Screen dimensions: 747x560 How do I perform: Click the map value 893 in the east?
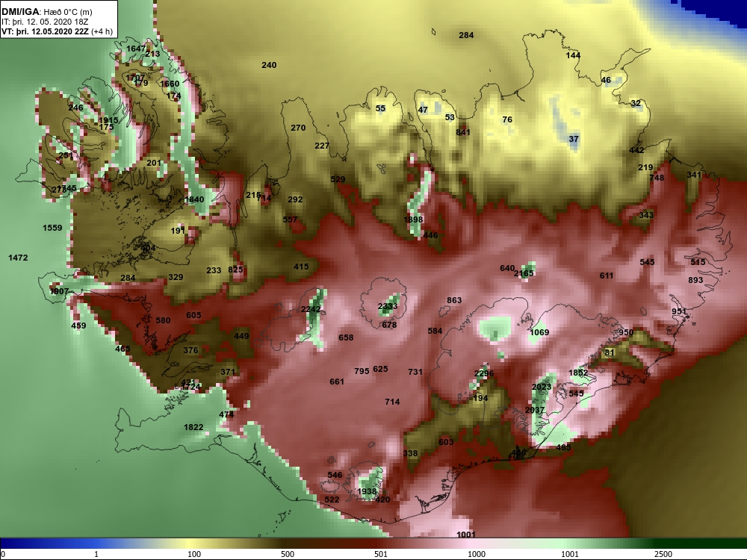(x=695, y=280)
